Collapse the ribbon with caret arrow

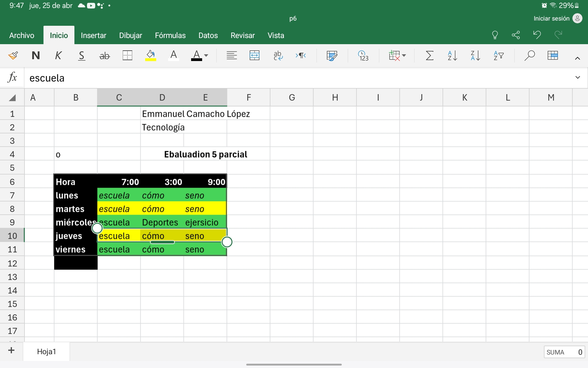pyautogui.click(x=577, y=58)
